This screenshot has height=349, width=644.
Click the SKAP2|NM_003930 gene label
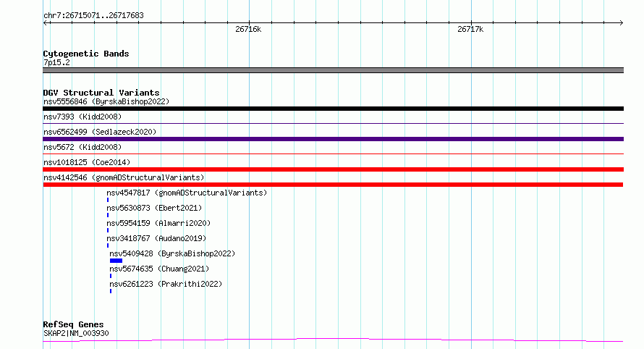(76, 333)
